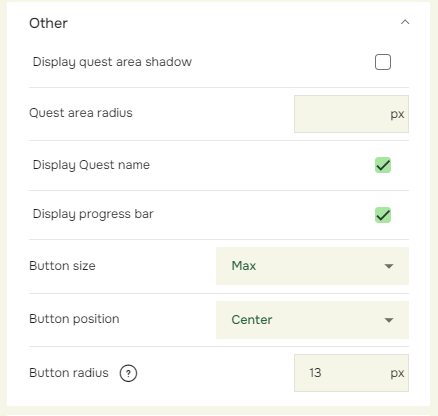Viewport: 438px width, 416px height.
Task: Click the Button radius input field
Action: coord(351,373)
